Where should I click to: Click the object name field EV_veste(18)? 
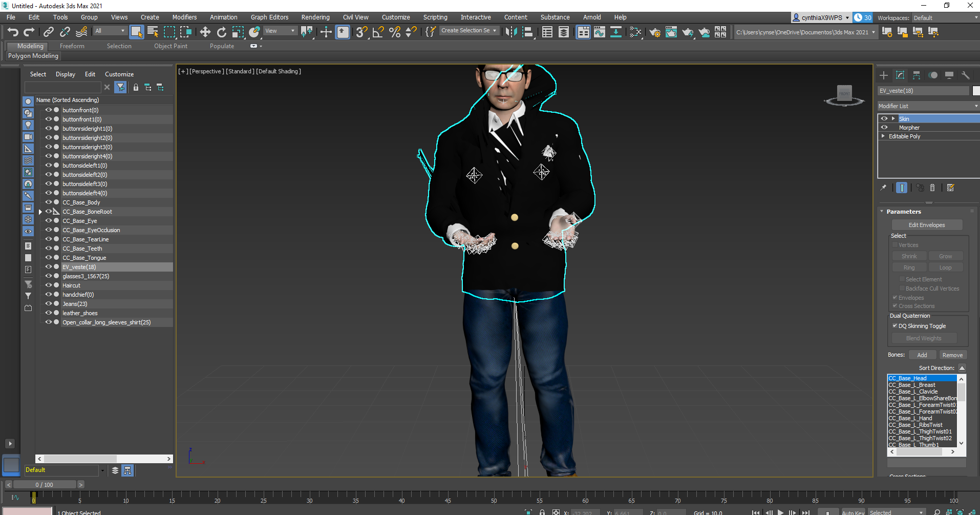pos(923,91)
